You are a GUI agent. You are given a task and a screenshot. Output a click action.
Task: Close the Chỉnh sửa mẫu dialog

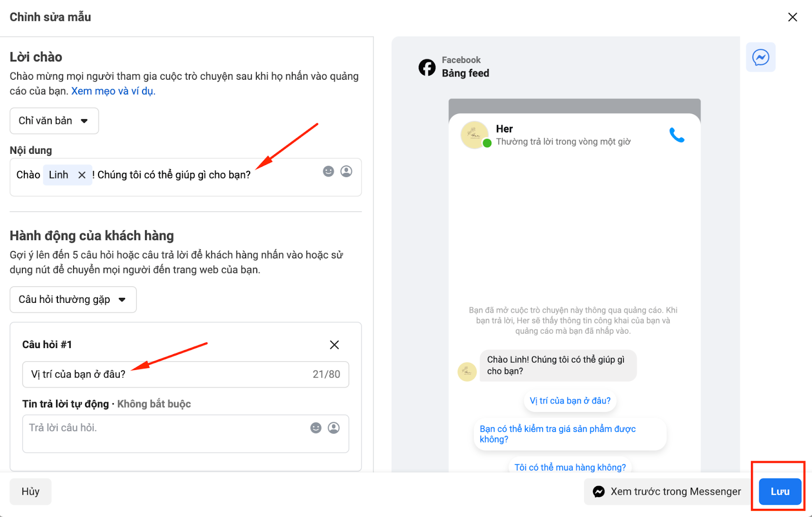[x=792, y=17]
